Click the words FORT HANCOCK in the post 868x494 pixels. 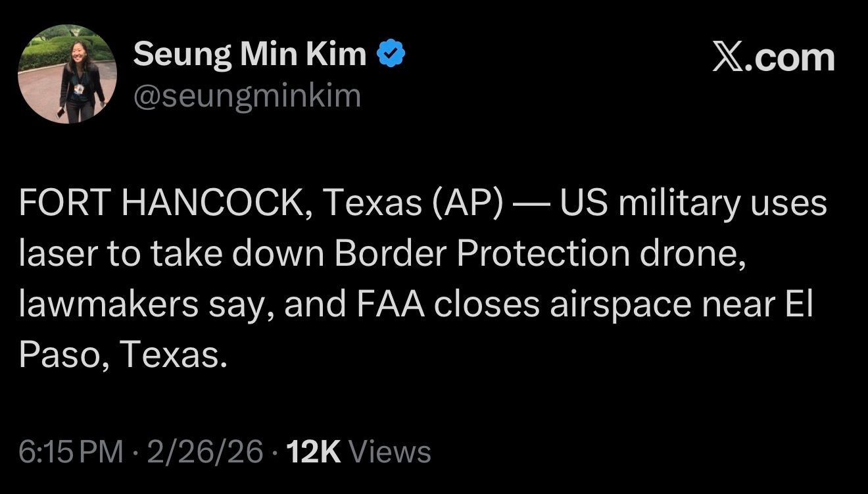click(158, 204)
